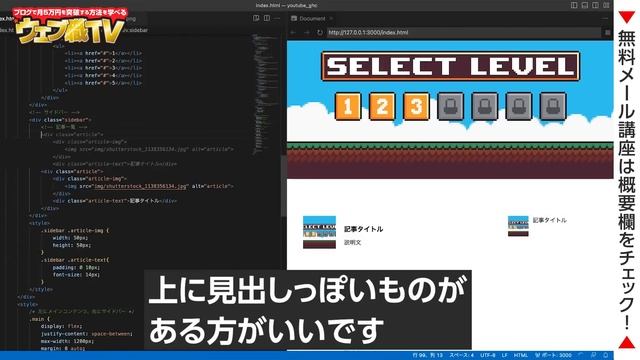The width and height of the screenshot is (640, 360).
Task: Click the display: flex; code line
Action: click(61, 326)
